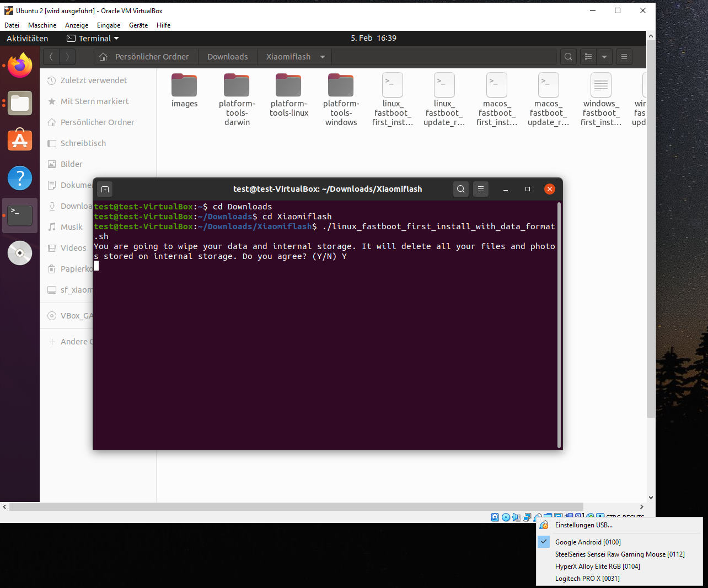Click the terminal window scrollbar

click(x=559, y=325)
